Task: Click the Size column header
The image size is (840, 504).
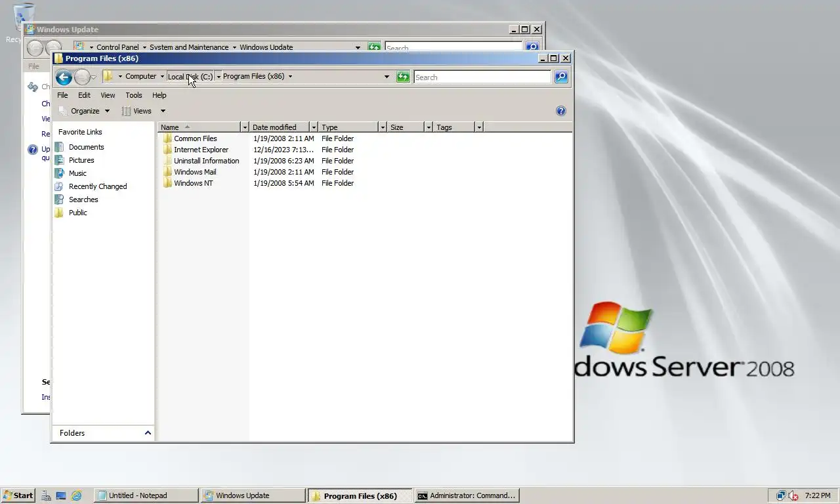Action: click(406, 127)
